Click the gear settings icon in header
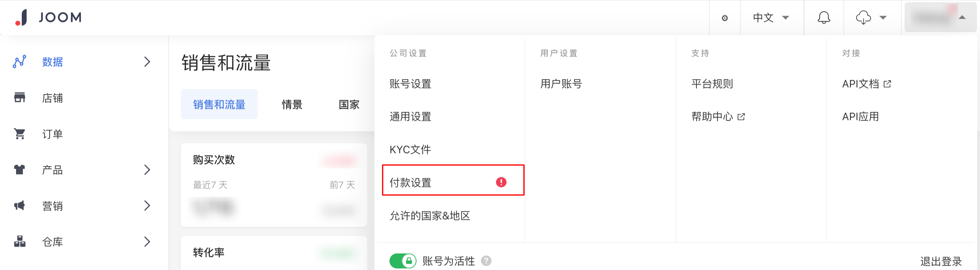Viewport: 980px width, 270px height. pos(725,18)
